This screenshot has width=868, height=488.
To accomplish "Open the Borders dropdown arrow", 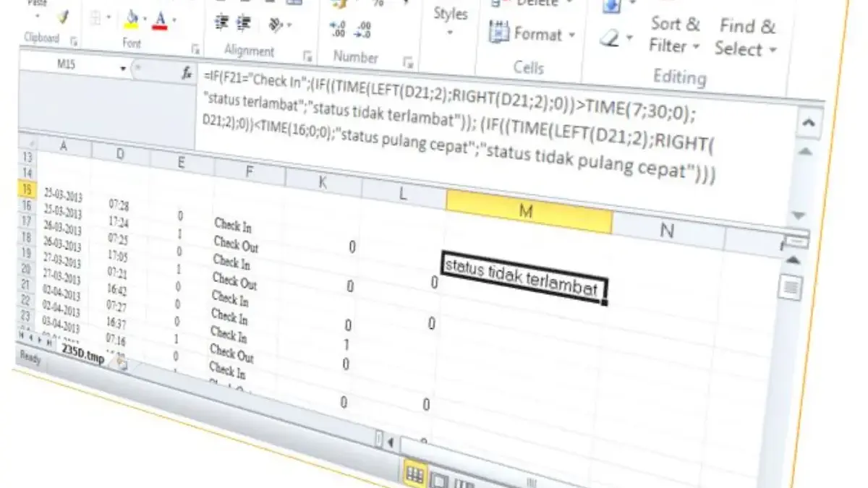I will click(109, 17).
